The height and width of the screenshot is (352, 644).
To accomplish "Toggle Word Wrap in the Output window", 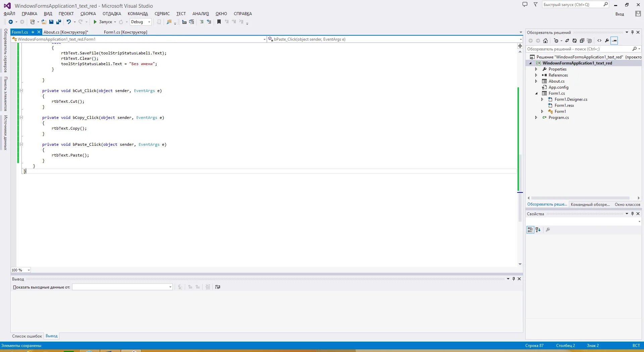I will tap(217, 287).
